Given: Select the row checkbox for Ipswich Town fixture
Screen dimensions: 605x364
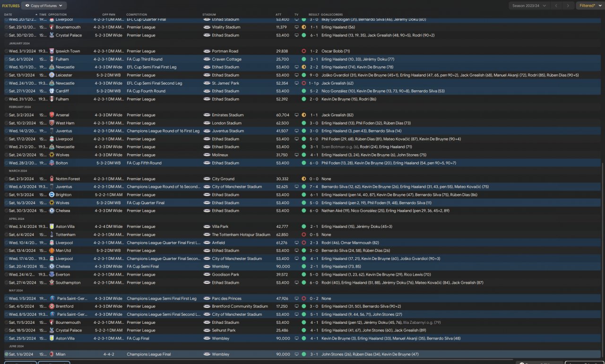Looking at the screenshot, I should pyautogui.click(x=6, y=51).
